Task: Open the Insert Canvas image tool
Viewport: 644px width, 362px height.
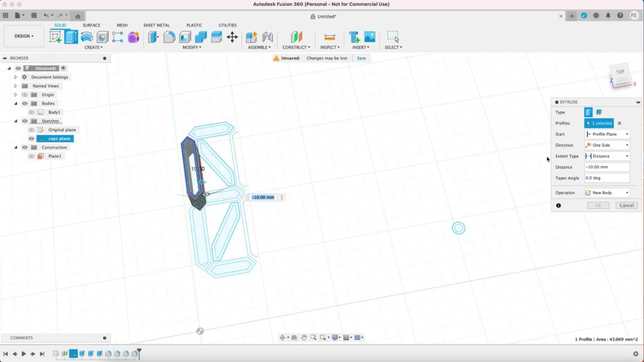Action: (x=370, y=37)
